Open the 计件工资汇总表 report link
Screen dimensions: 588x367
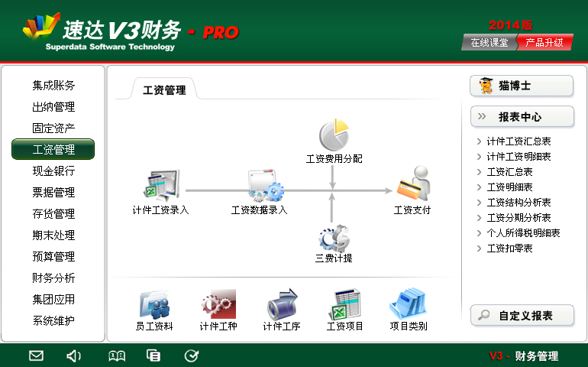click(x=519, y=141)
